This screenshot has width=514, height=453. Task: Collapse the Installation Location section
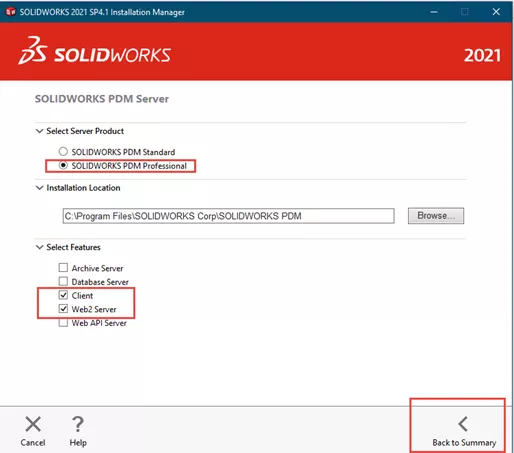(39, 188)
